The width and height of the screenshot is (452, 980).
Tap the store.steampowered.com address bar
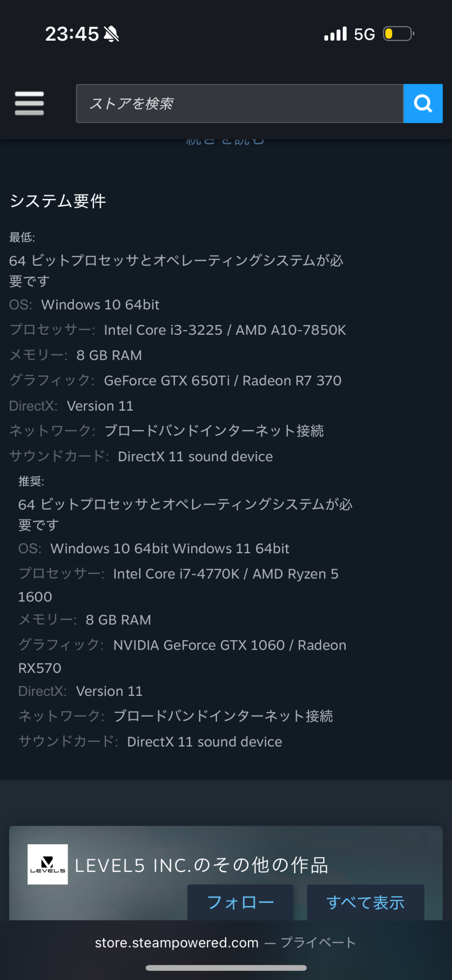pyautogui.click(x=176, y=943)
